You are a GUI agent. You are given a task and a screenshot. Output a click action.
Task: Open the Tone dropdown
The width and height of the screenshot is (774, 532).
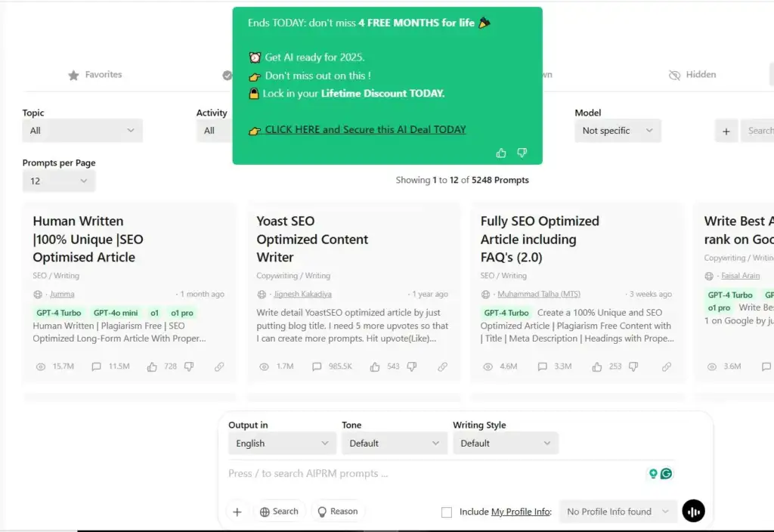pyautogui.click(x=395, y=443)
